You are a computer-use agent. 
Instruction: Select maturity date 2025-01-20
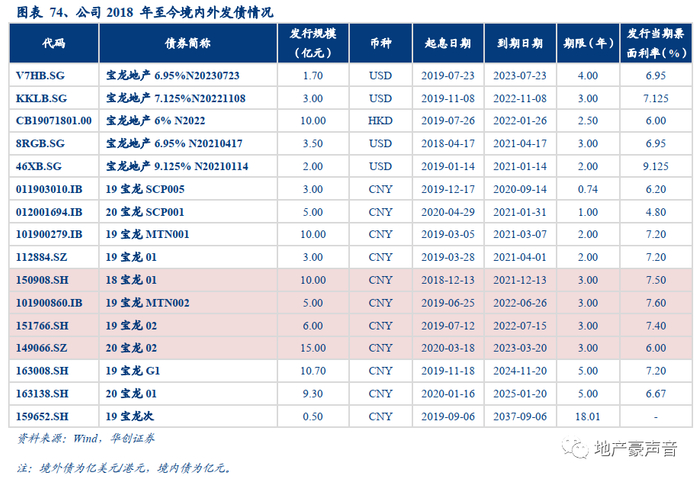(x=520, y=393)
